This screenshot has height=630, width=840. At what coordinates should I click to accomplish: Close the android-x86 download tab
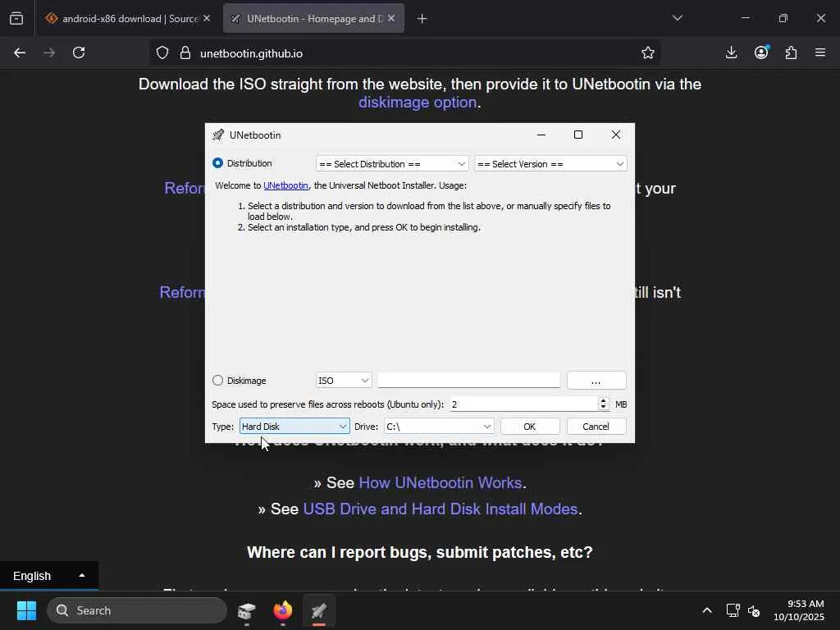point(207,18)
